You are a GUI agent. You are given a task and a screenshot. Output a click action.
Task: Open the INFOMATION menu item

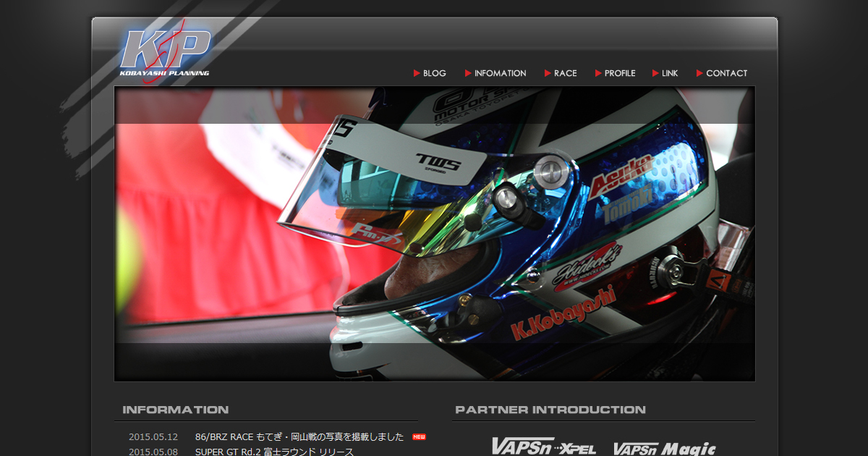coord(495,73)
